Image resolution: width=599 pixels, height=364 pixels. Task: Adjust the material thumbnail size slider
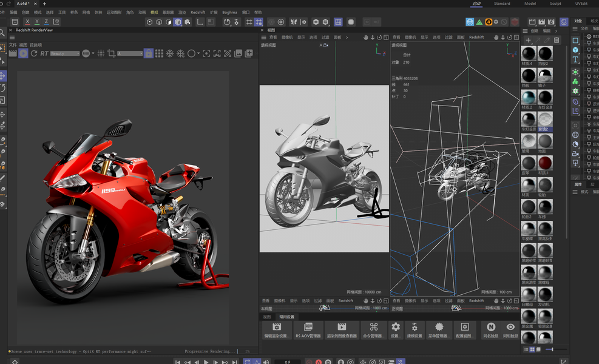551,349
